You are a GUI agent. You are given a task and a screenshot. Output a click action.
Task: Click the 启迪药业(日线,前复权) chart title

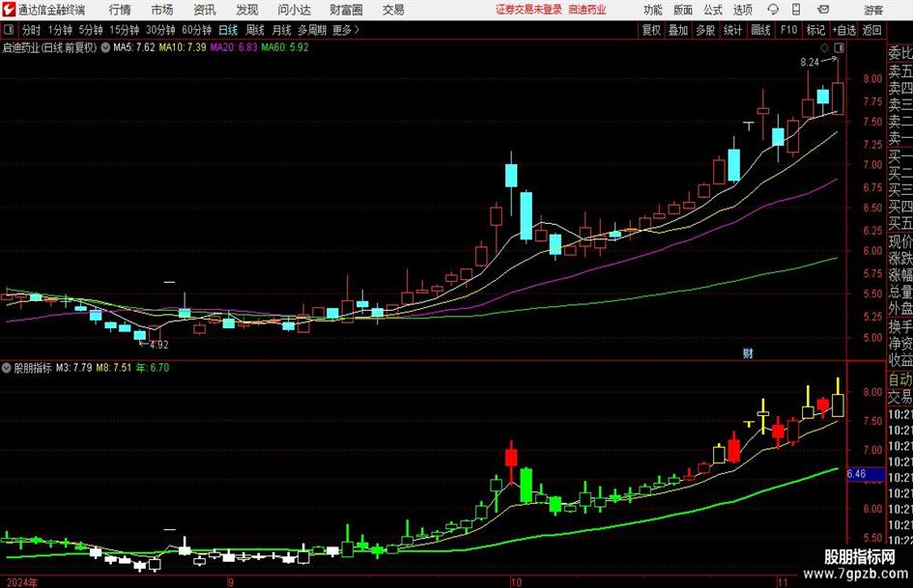coord(49,47)
